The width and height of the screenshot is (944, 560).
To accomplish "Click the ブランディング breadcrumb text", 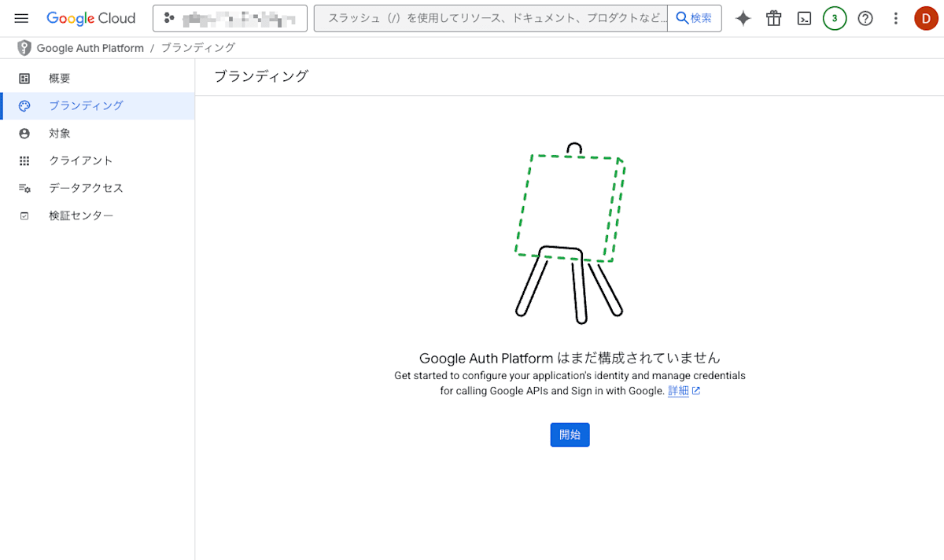I will [x=198, y=48].
